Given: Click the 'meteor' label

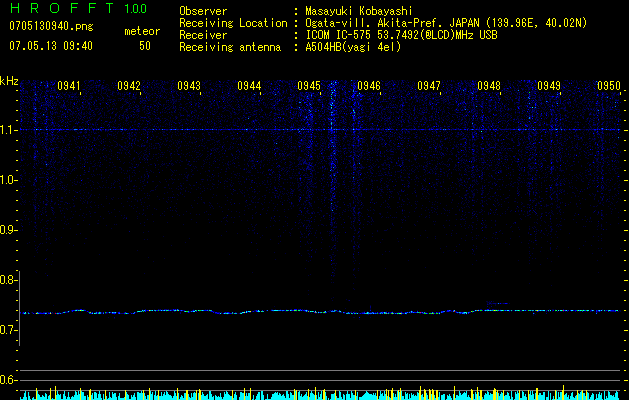Looking at the screenshot, I should (x=142, y=31).
